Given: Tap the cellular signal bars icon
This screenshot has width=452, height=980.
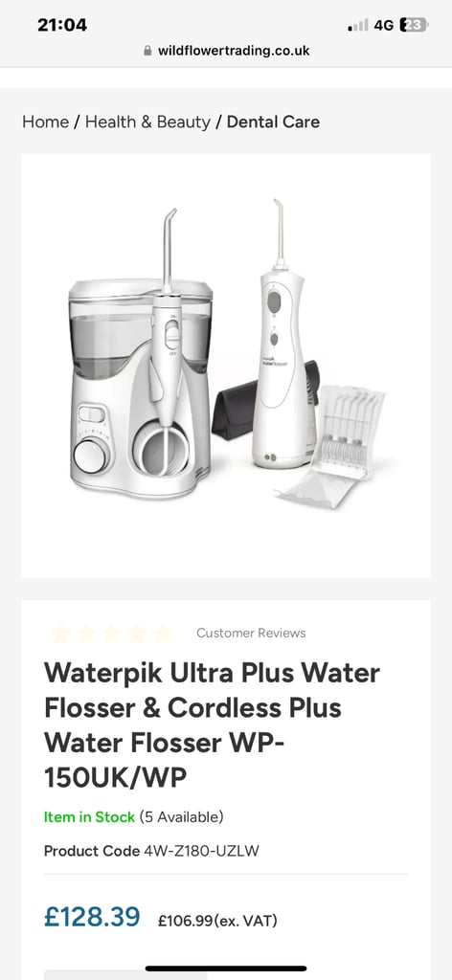Looking at the screenshot, I should (x=358, y=26).
